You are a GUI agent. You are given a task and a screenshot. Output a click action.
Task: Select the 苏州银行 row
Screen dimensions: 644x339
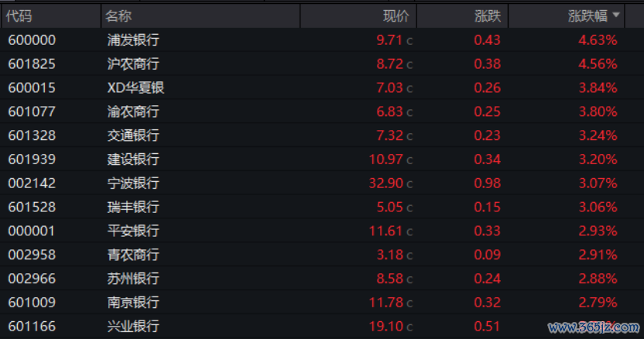pos(322,278)
